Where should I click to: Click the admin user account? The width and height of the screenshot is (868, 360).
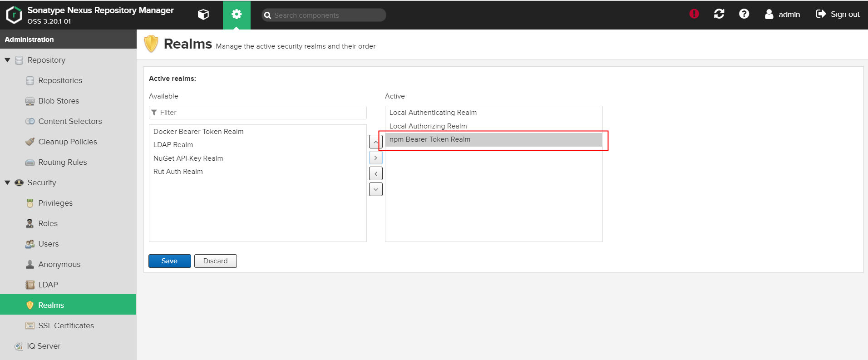point(782,15)
